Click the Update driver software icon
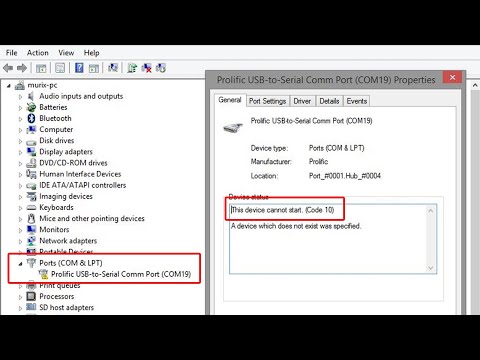Screen dimensions: 480x360 click(x=132, y=68)
